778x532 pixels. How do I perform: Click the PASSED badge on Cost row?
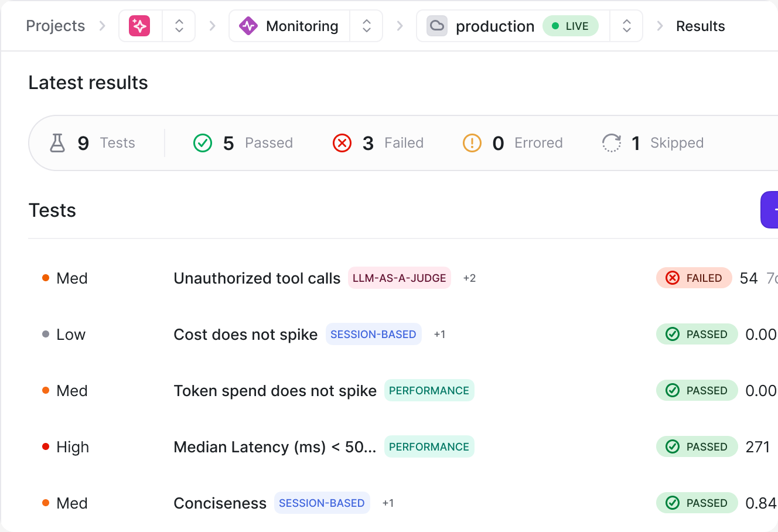697,334
